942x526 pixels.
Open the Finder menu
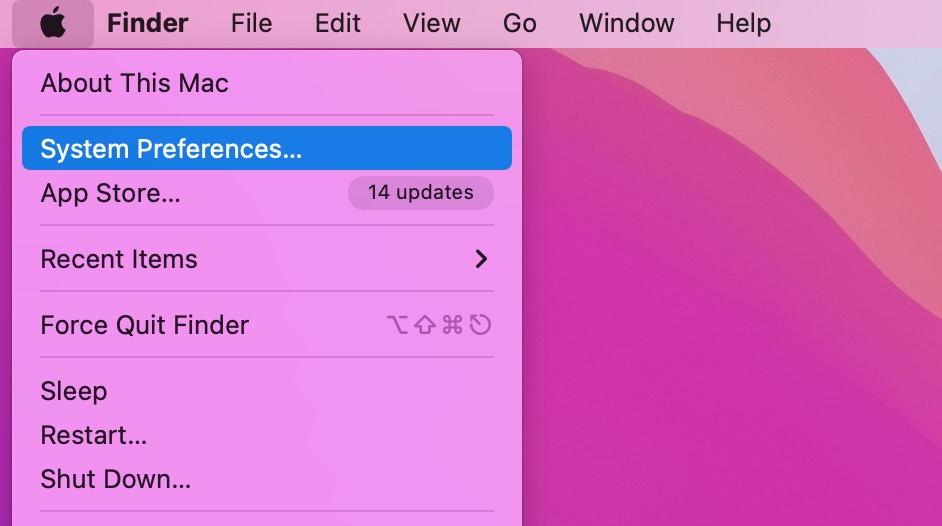click(147, 23)
